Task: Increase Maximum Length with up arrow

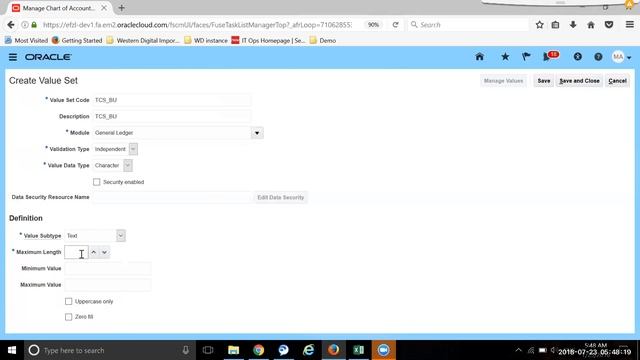Action: pos(93,252)
